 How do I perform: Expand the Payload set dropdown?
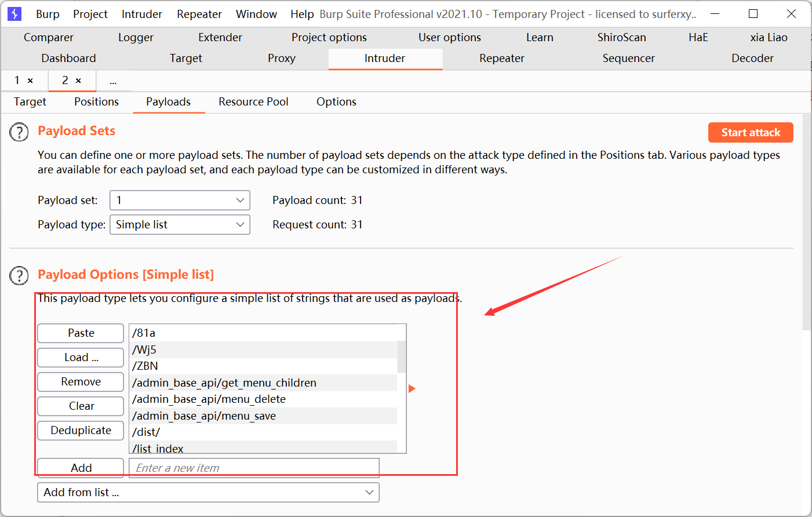180,200
